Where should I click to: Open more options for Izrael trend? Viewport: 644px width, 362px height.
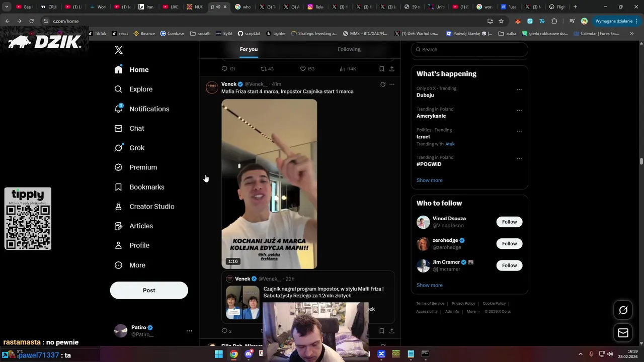[x=519, y=131]
